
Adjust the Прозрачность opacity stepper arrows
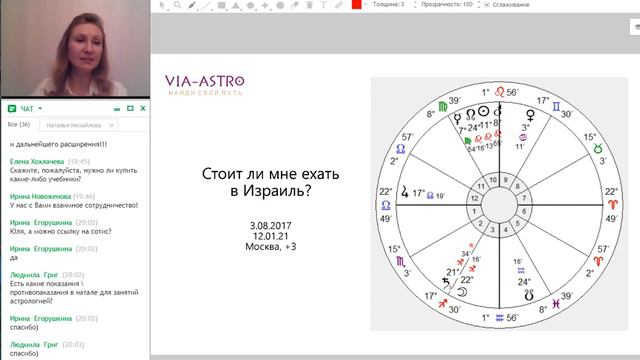[479, 4]
